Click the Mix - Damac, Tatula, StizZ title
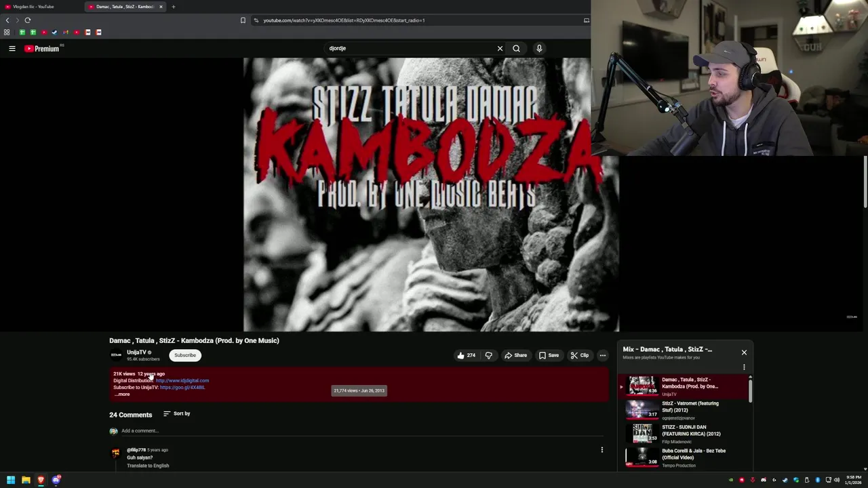 (667, 350)
